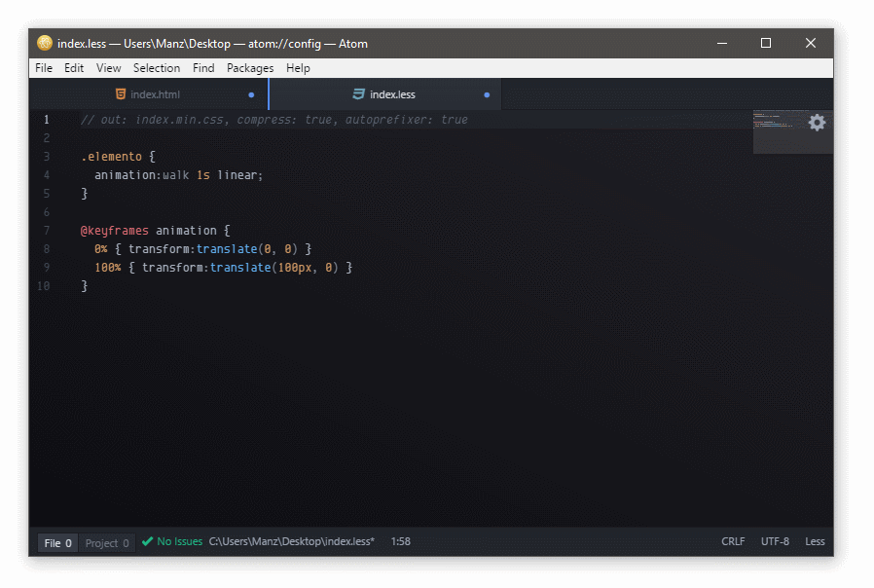Click the @keyframes keyword
This screenshot has width=874, height=588.
coord(115,230)
